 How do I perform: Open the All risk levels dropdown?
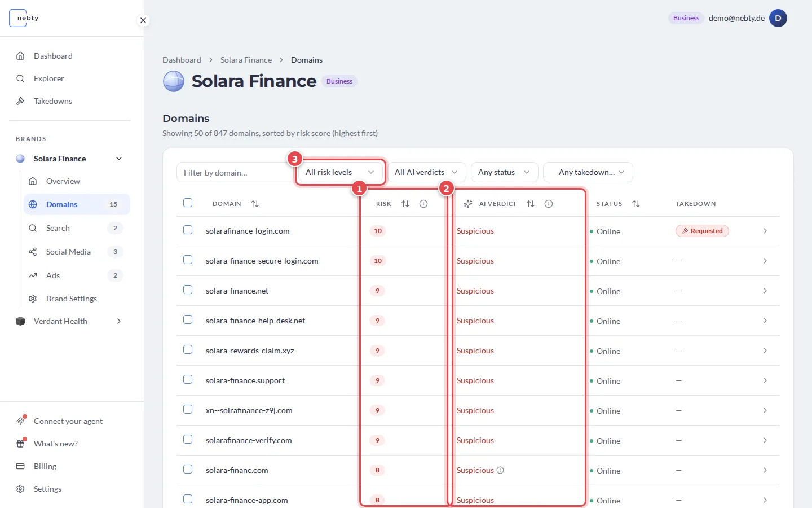(x=340, y=172)
